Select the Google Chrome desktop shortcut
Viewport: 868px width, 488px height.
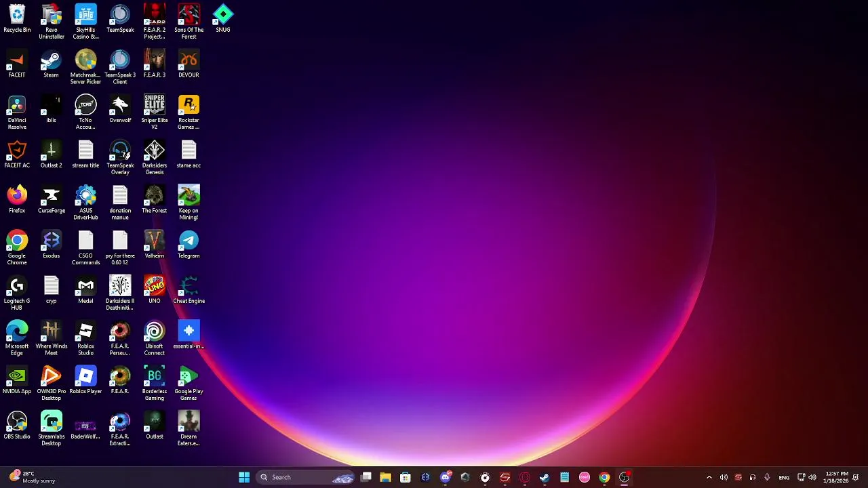click(17, 248)
